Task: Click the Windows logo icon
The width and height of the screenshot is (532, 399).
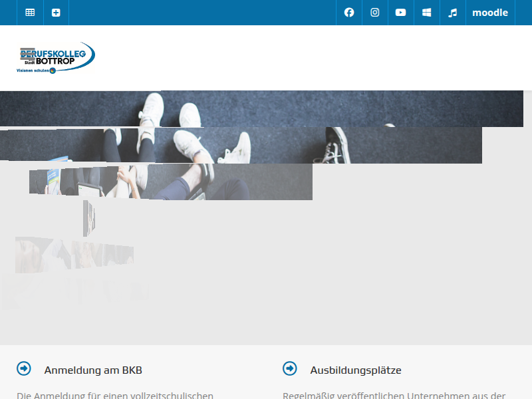Action: [x=427, y=13]
